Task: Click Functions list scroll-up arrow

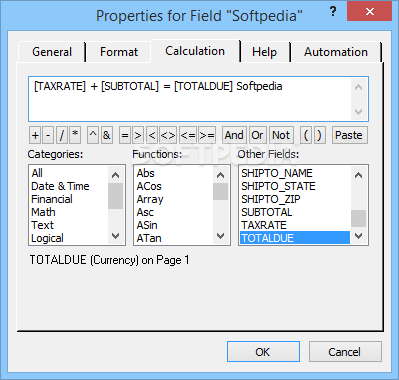Action: [221, 175]
